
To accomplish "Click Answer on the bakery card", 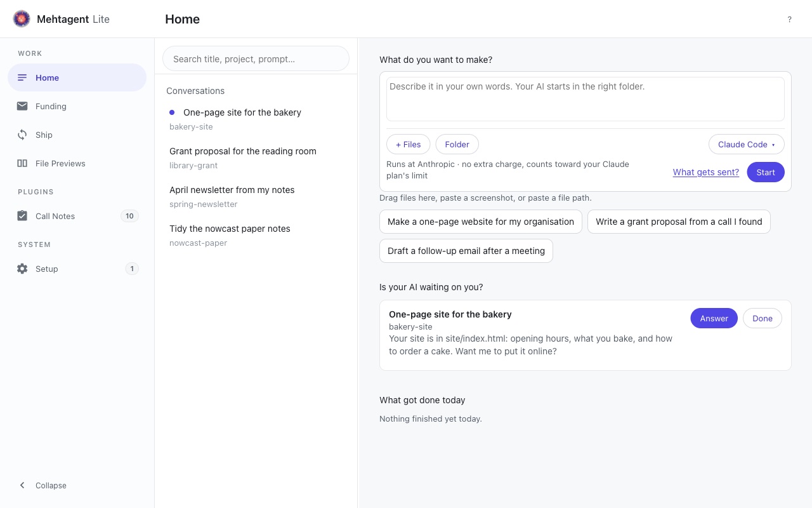I will click(714, 318).
